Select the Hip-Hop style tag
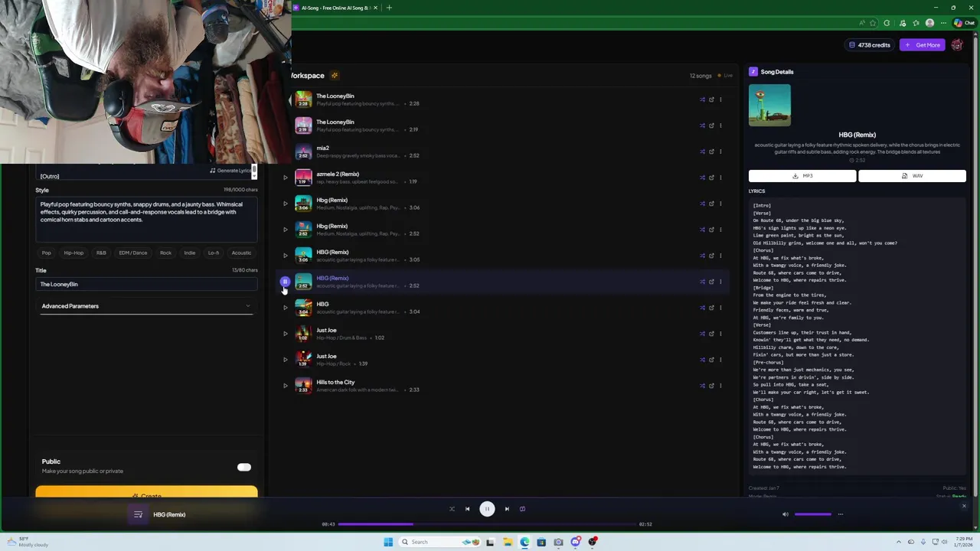This screenshot has height=551, width=980. pos(73,253)
